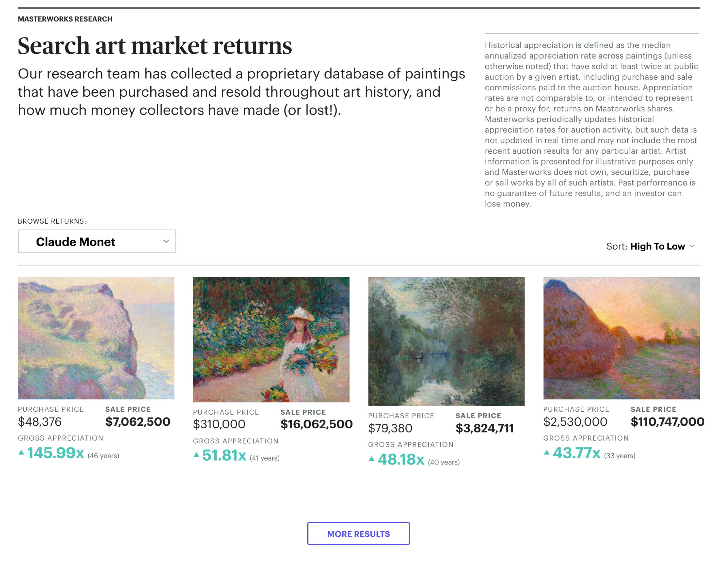Click the MORE RESULTS button

pos(358,533)
